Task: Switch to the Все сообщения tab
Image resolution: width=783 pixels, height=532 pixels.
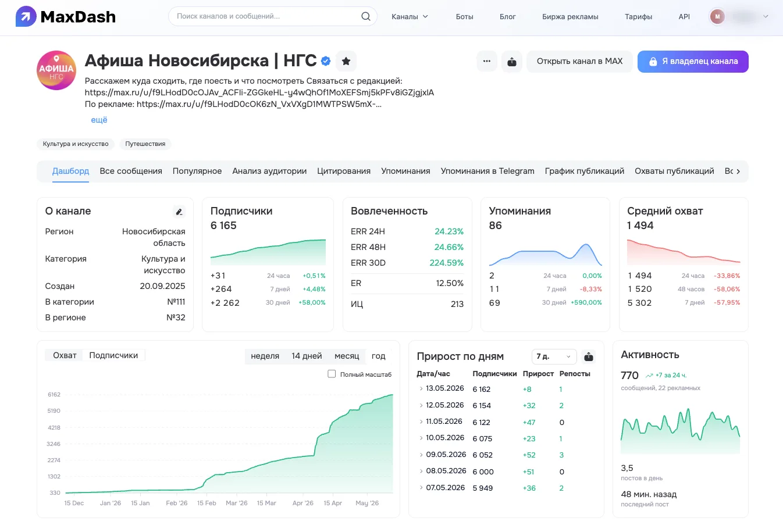Action: point(131,171)
